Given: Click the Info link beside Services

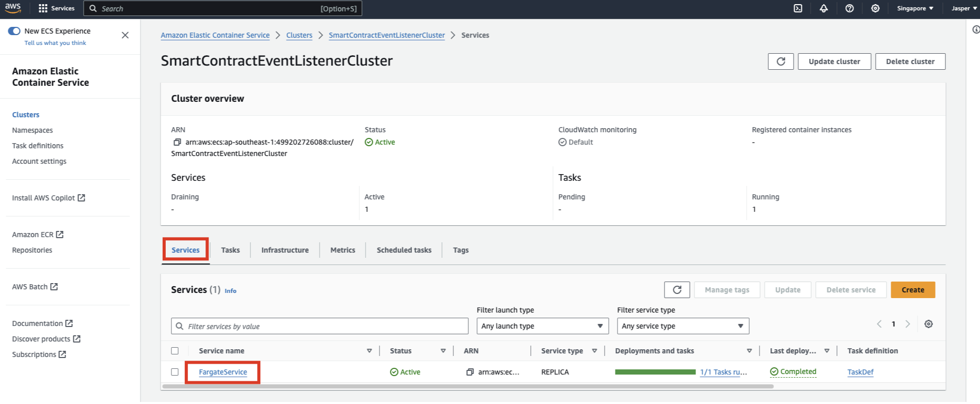Looking at the screenshot, I should [x=230, y=291].
